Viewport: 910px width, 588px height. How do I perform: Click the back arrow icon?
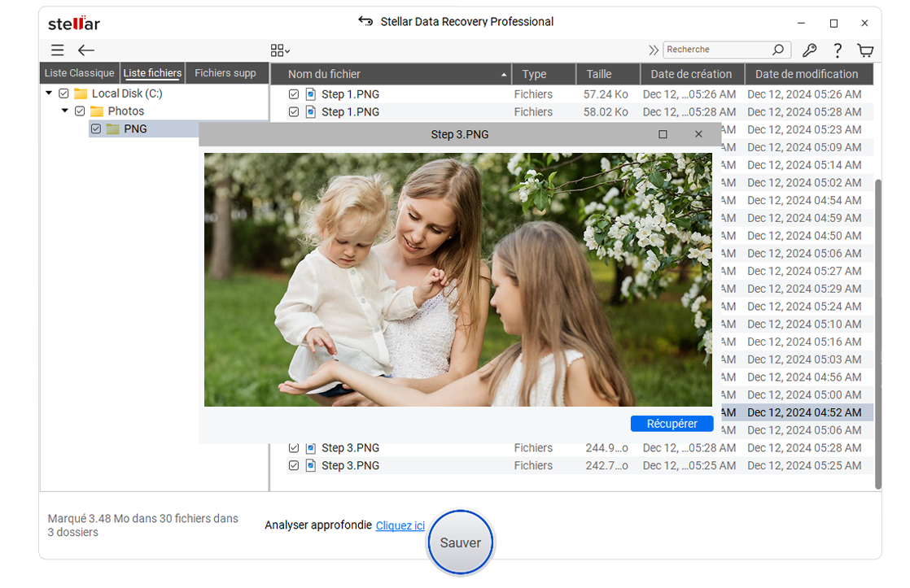tap(86, 50)
